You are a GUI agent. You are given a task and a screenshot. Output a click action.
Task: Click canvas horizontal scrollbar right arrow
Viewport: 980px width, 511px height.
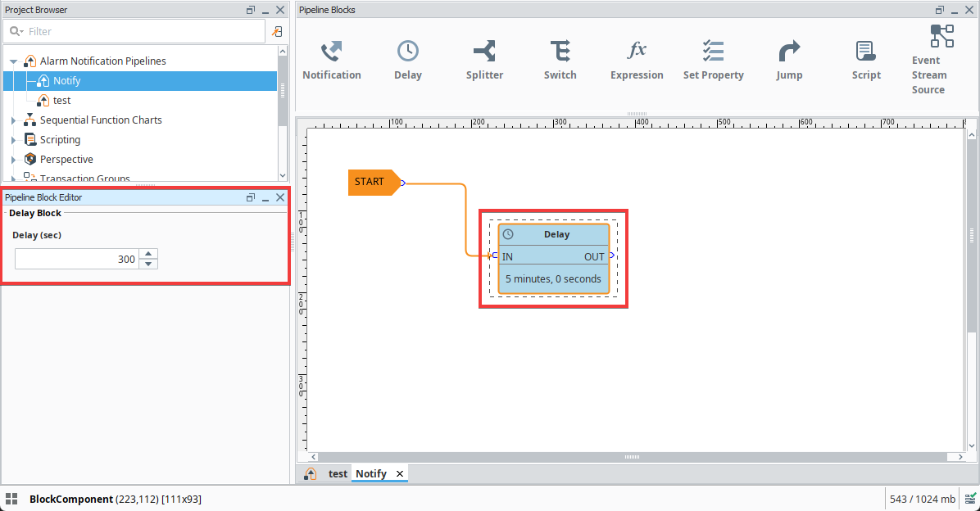[960, 457]
